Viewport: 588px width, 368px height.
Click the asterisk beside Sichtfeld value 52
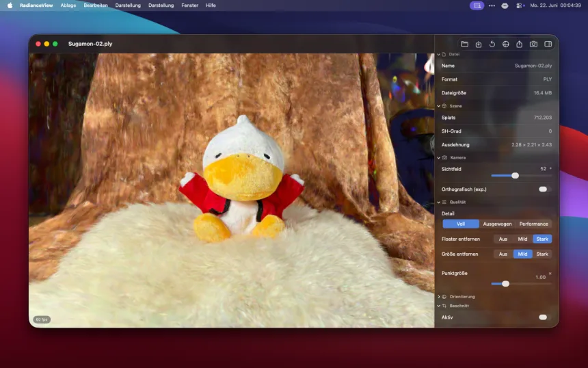[x=550, y=168]
